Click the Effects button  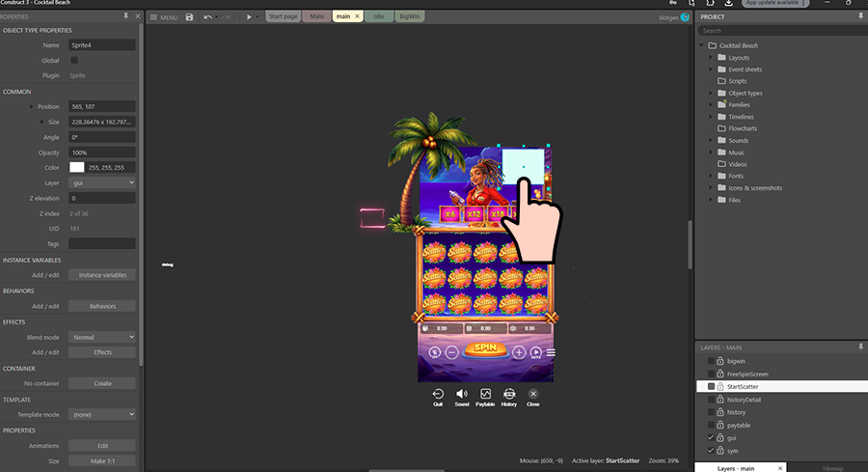coord(102,352)
